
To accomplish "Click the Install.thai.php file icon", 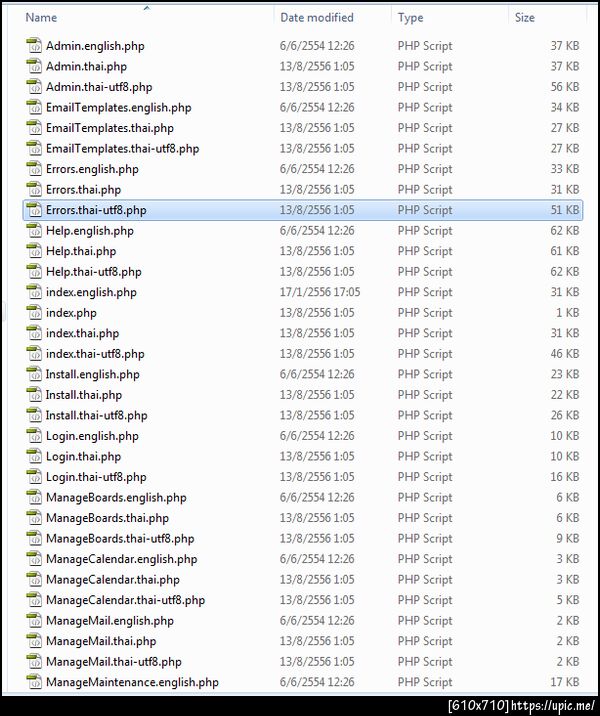I will (x=34, y=395).
